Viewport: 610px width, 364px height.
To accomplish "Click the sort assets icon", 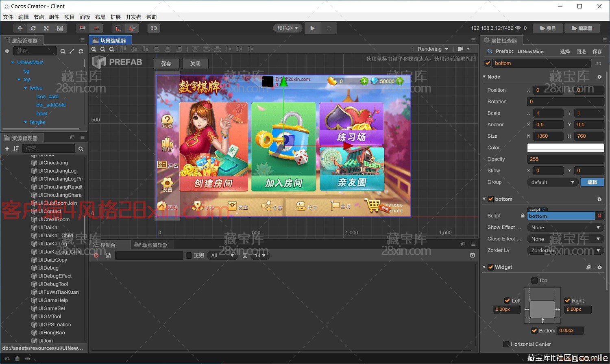I will click(16, 149).
